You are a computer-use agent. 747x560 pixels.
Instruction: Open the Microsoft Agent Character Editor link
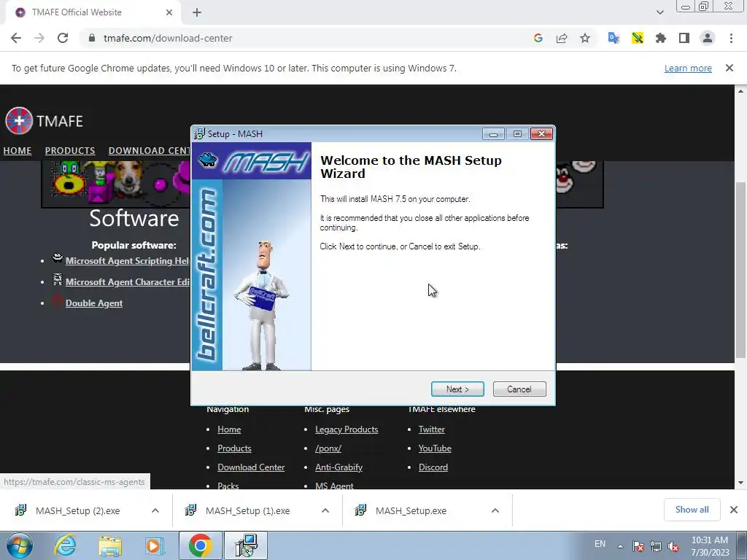[127, 282]
